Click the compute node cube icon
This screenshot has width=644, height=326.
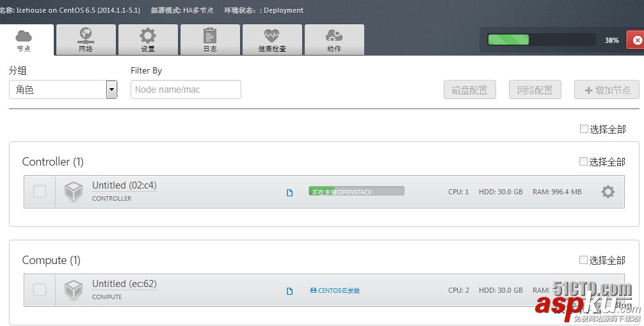[74, 290]
